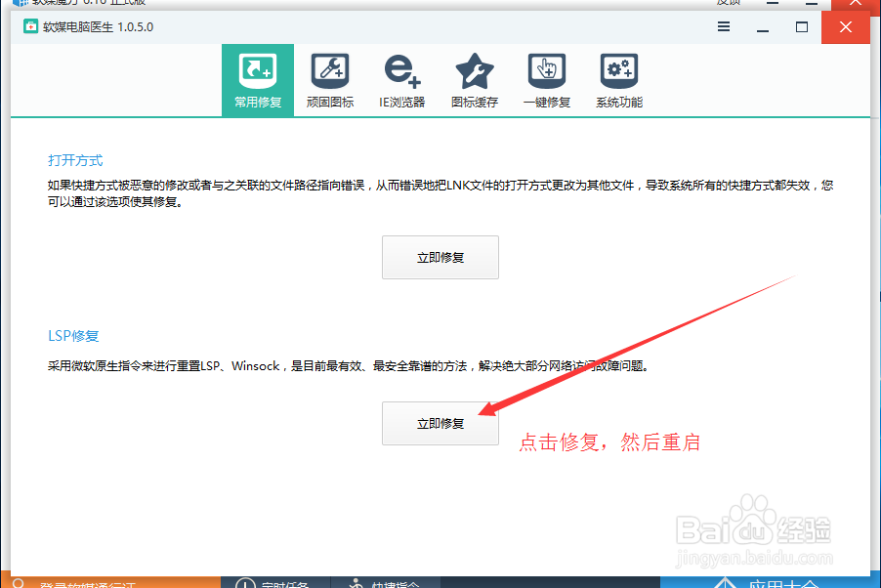Screen dimensions: 881x588
Task: Click 立即修复 under LSP修复 section
Action: pyautogui.click(x=440, y=423)
